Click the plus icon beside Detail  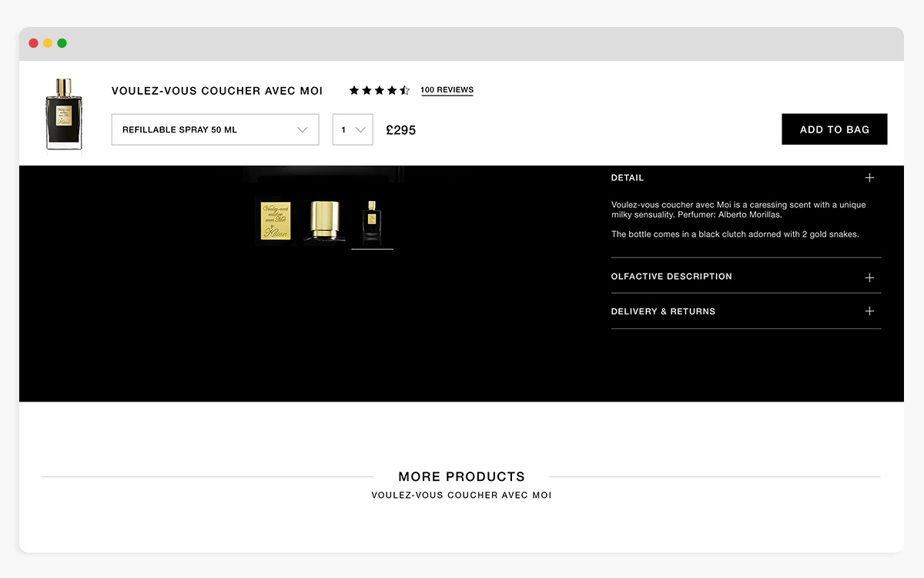tap(869, 178)
